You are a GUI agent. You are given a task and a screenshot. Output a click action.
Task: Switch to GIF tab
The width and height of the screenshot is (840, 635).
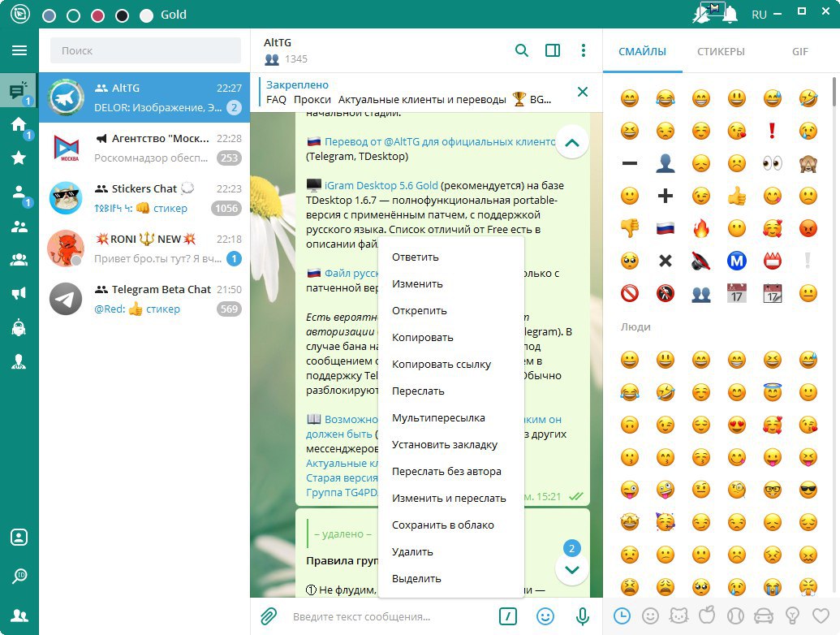coord(799,51)
